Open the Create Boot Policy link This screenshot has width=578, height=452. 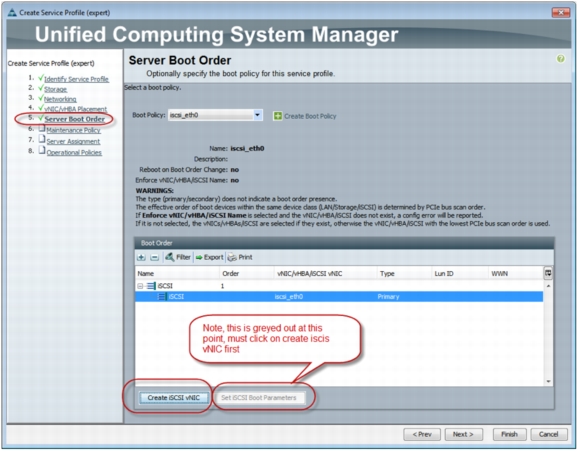pyautogui.click(x=310, y=116)
